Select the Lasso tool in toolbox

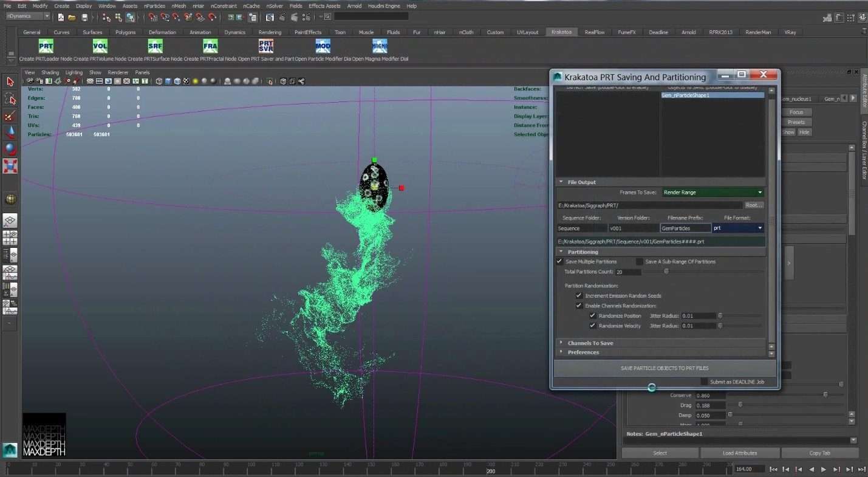point(10,98)
